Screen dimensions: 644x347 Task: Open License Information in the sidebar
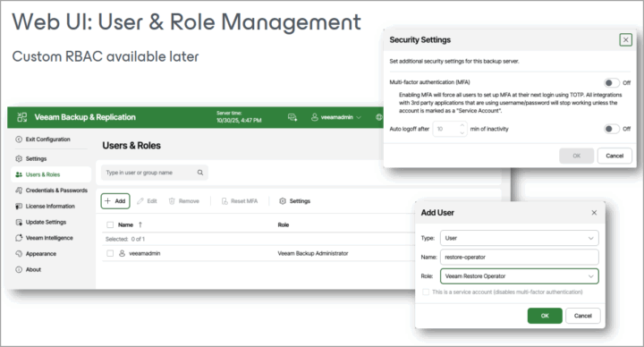(x=46, y=207)
